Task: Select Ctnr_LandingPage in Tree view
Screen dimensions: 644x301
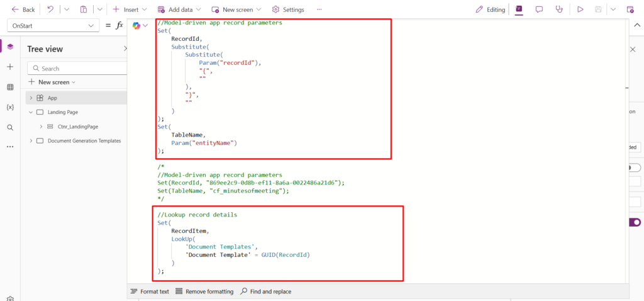Action: pyautogui.click(x=78, y=127)
